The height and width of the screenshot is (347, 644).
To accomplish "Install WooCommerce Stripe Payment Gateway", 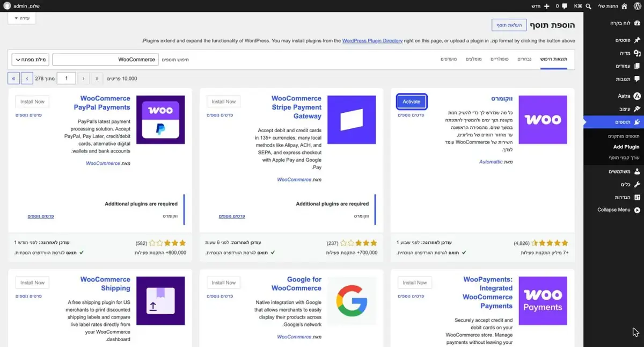I will point(223,102).
